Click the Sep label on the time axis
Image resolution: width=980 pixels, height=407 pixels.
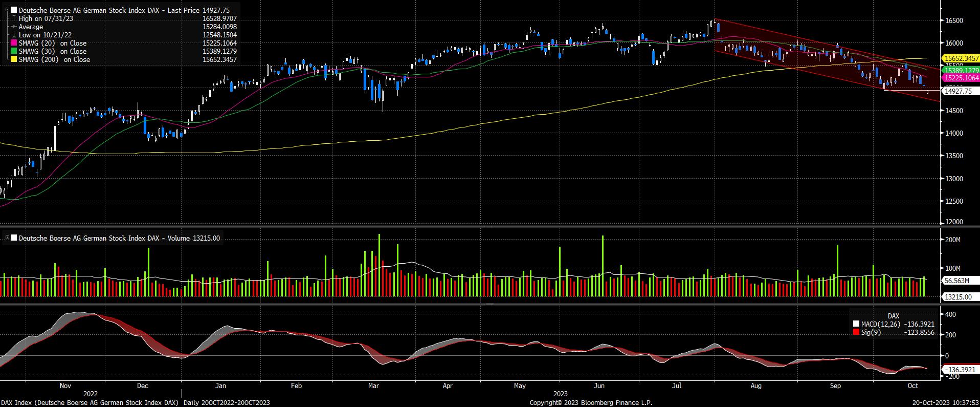835,386
